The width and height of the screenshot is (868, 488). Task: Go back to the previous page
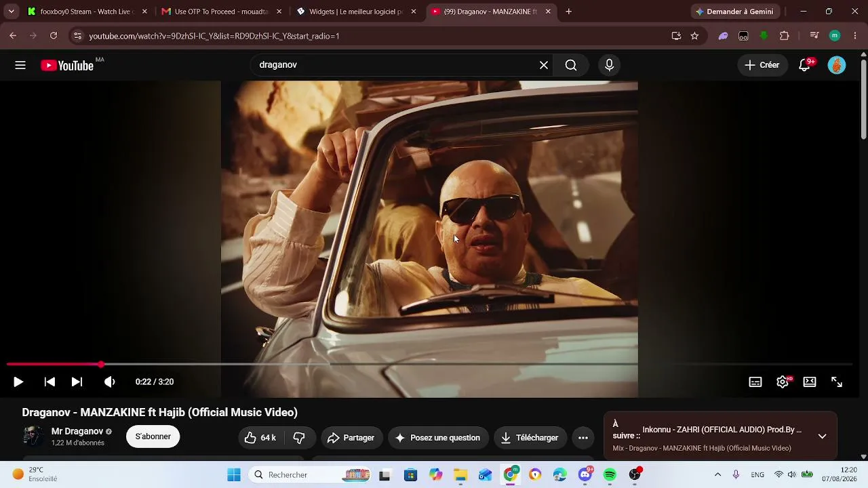pyautogui.click(x=13, y=36)
